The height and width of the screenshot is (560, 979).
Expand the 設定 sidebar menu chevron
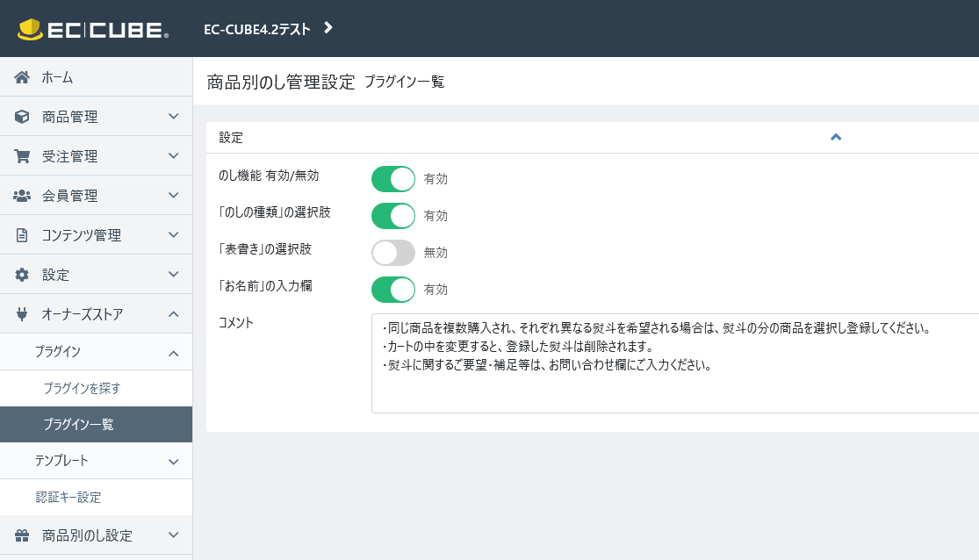point(174,274)
